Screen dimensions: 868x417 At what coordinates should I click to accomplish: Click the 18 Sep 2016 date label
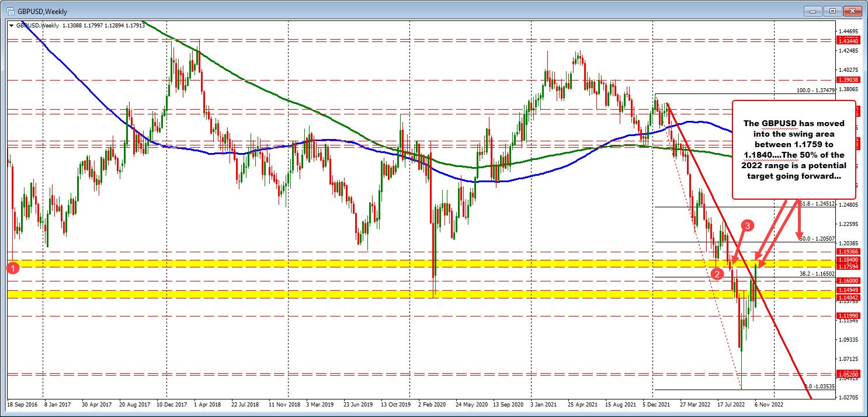click(22, 404)
